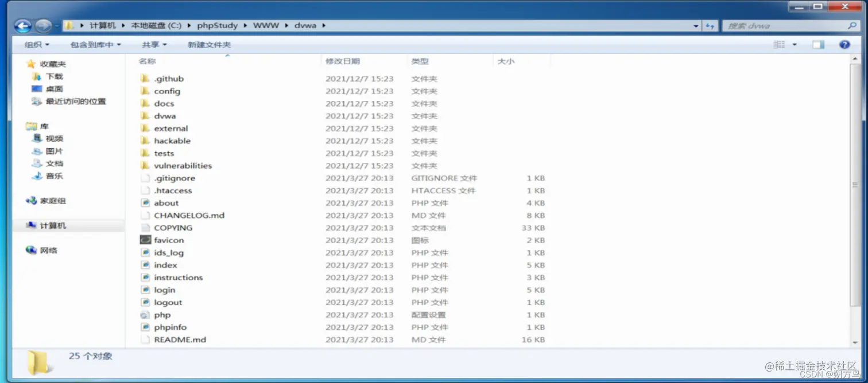Click the search magnifier icon

tap(851, 26)
